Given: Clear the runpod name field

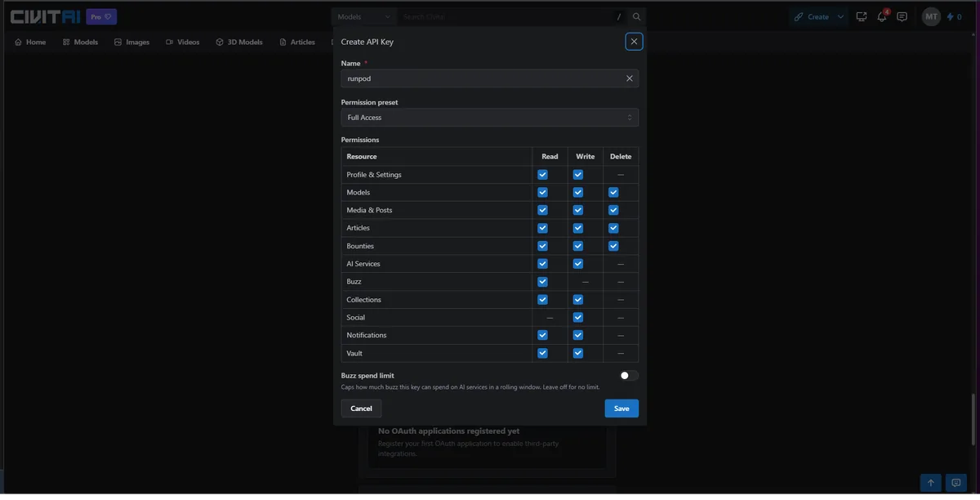Looking at the screenshot, I should tap(630, 78).
